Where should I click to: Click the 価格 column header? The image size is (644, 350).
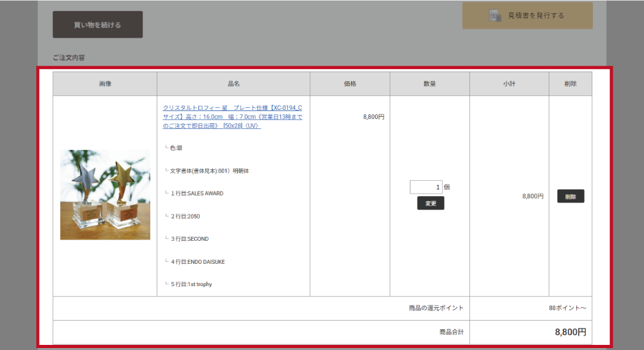pos(350,84)
